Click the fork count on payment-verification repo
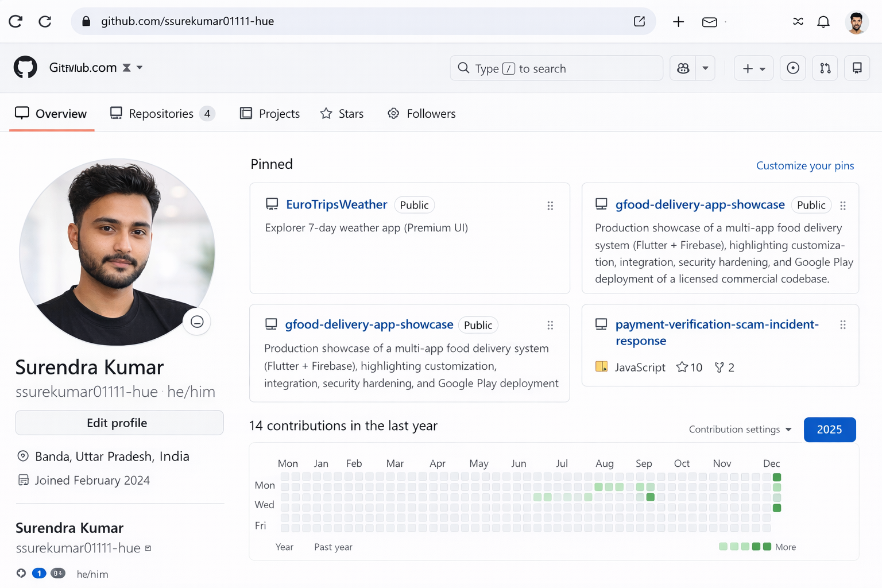 (x=724, y=367)
